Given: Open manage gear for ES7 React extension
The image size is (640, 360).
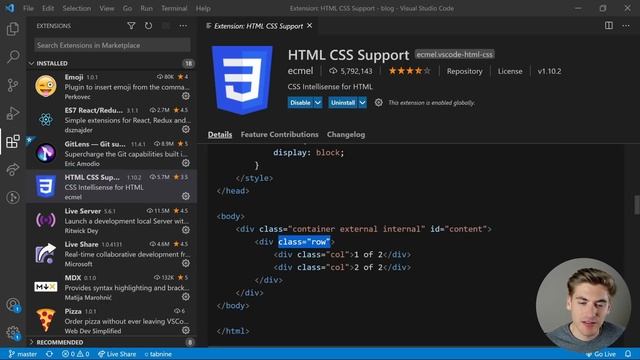Looking at the screenshot, I should pyautogui.click(x=186, y=129).
